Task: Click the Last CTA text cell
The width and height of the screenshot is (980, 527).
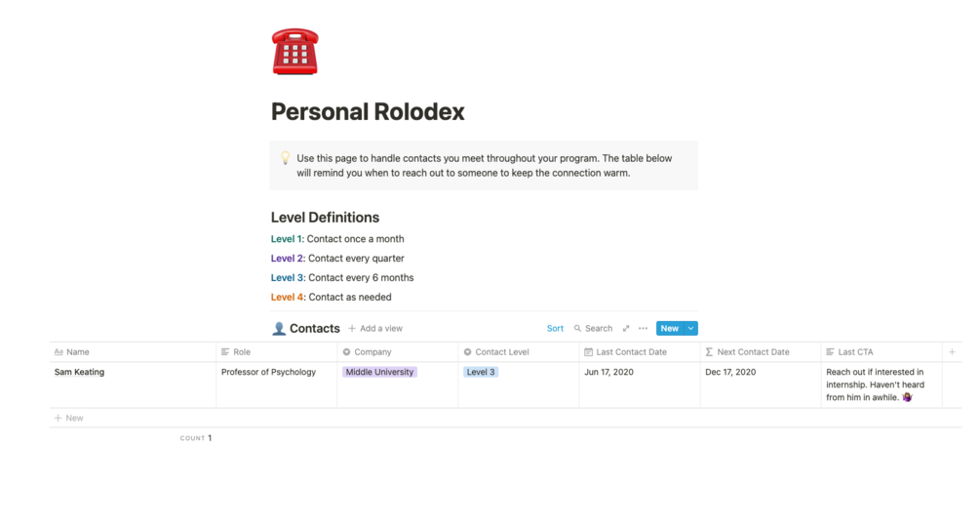Action: tap(876, 385)
